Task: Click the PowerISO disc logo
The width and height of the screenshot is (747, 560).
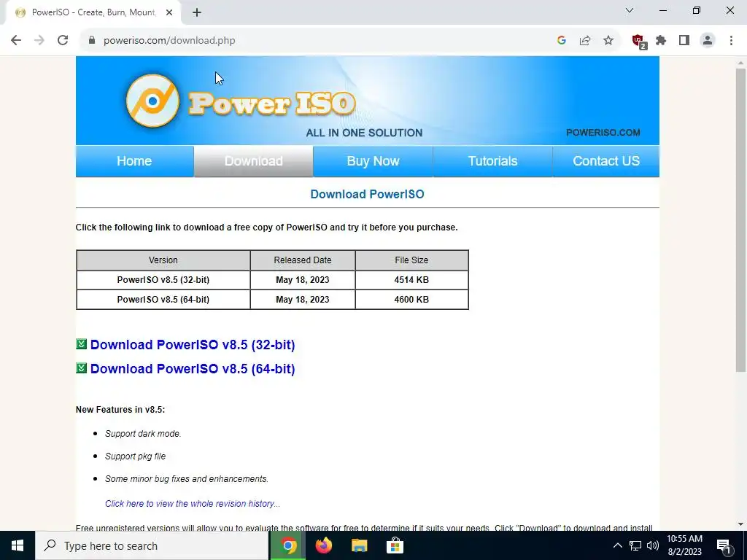Action: pyautogui.click(x=153, y=101)
